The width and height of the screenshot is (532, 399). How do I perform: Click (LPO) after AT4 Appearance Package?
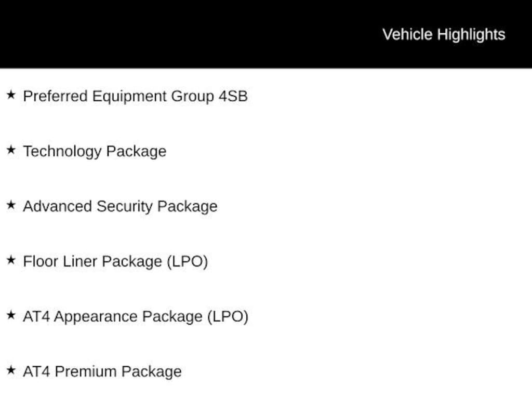point(228,316)
